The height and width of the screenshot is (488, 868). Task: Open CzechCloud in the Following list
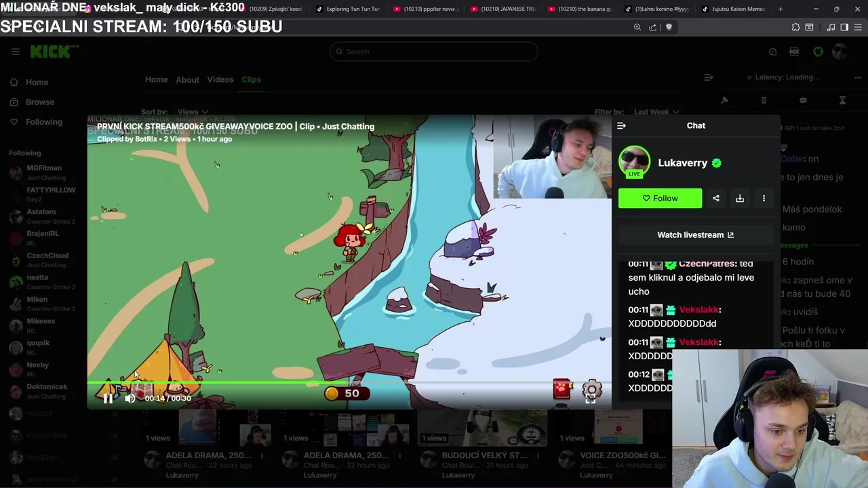point(45,260)
